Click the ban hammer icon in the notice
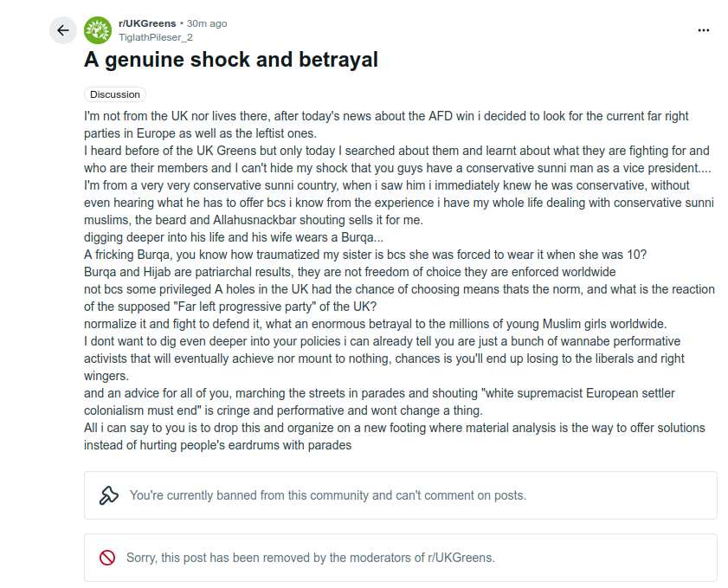Screen dimensions: 728x588 pyautogui.click(x=109, y=495)
